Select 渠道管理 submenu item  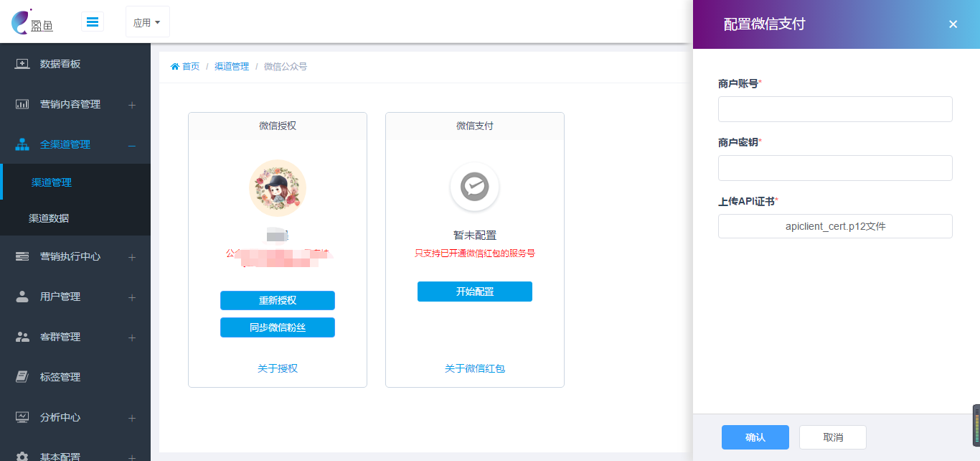tap(75, 182)
